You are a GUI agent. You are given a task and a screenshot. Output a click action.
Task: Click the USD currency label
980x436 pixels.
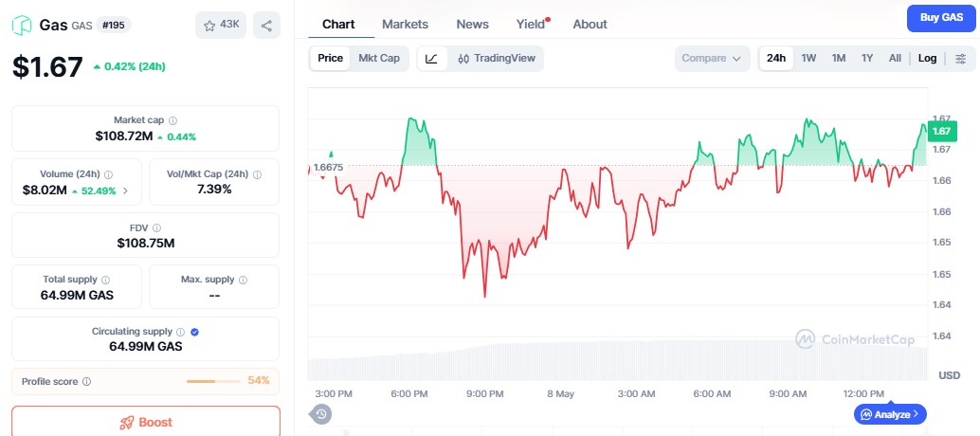click(949, 375)
